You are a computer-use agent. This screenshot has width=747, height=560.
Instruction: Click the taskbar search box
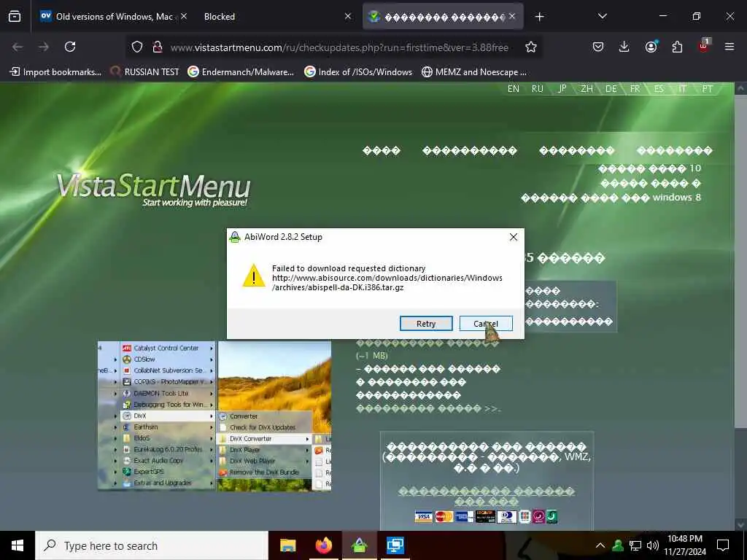pyautogui.click(x=152, y=545)
